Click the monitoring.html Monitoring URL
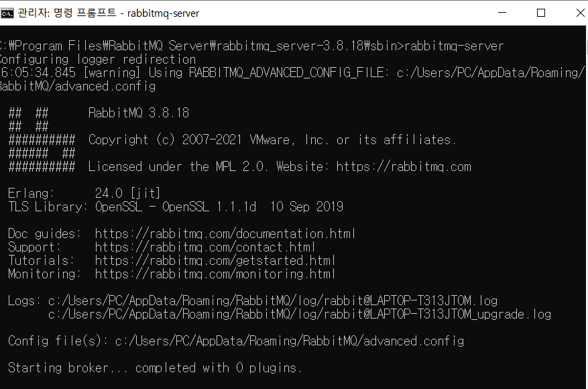This screenshot has width=588, height=389. (x=215, y=274)
